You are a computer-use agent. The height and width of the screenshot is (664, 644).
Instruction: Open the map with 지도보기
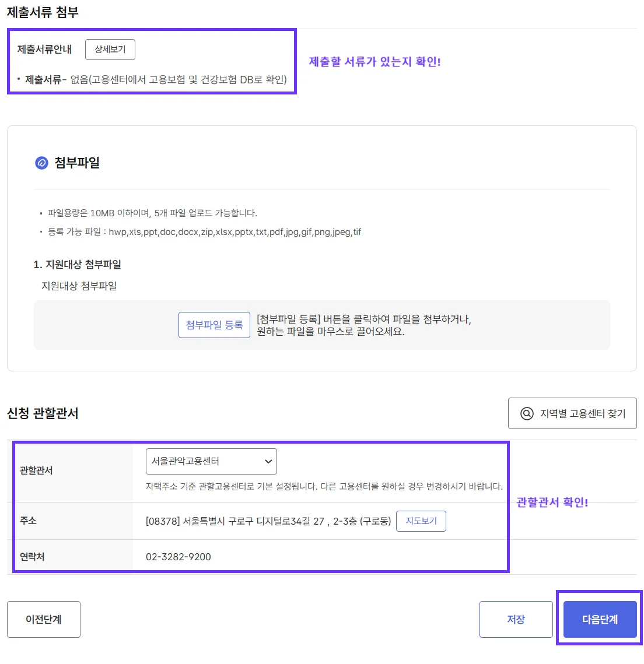click(x=421, y=521)
